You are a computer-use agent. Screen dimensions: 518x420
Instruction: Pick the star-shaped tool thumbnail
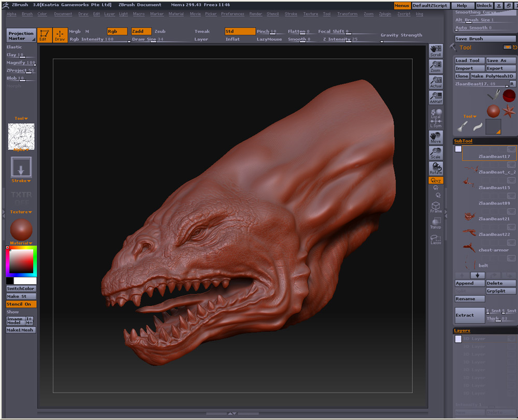(x=509, y=111)
